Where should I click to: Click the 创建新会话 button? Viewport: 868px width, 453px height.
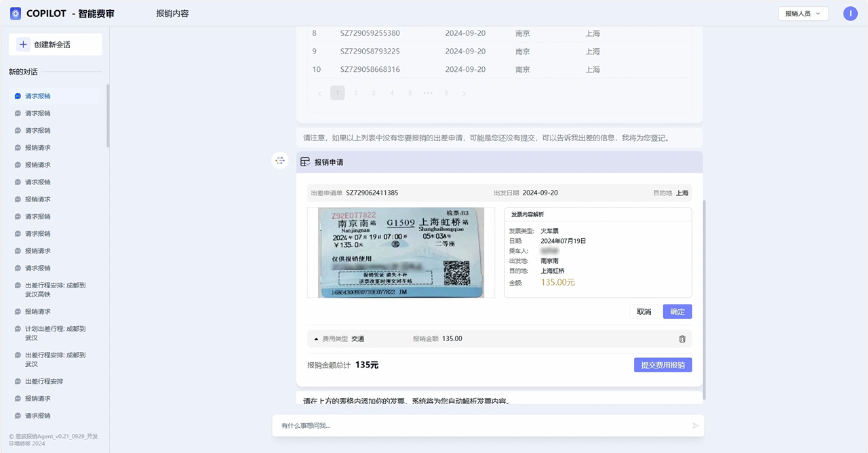(x=56, y=44)
